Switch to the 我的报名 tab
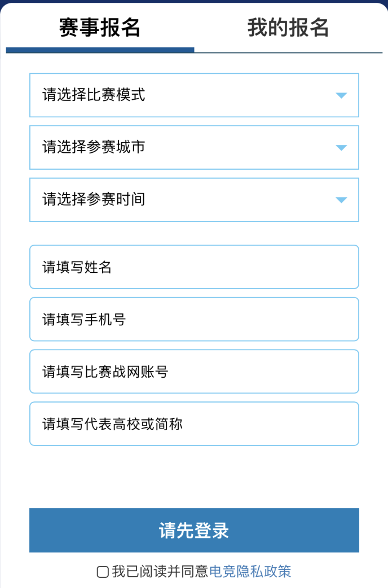The height and width of the screenshot is (588, 388). click(x=288, y=27)
